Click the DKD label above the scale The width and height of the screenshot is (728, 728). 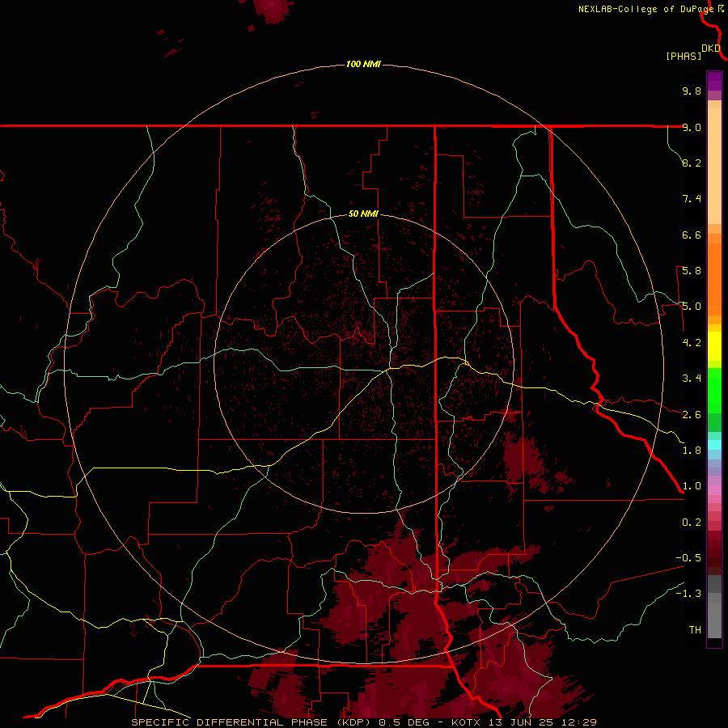[x=711, y=49]
